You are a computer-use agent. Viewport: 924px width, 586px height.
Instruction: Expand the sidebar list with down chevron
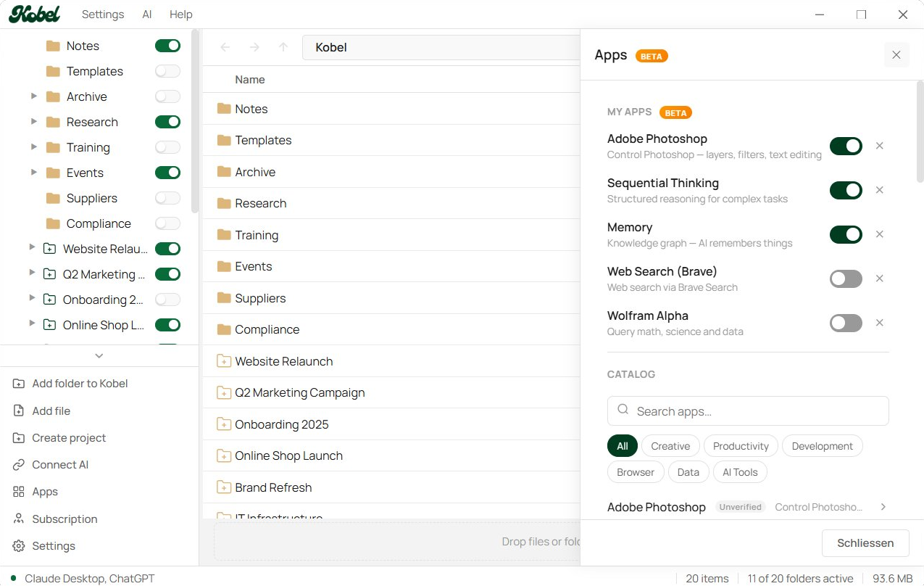[x=99, y=355]
